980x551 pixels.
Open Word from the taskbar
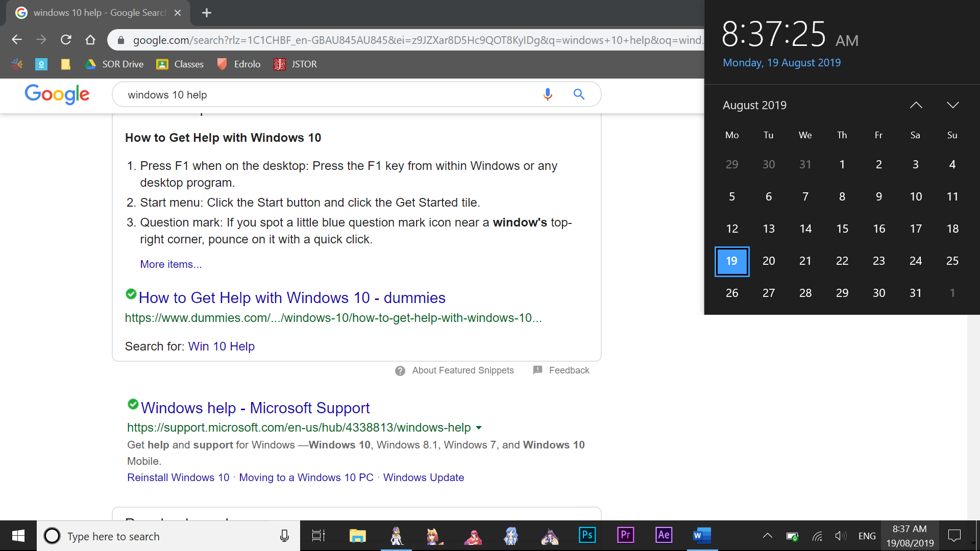tap(702, 535)
